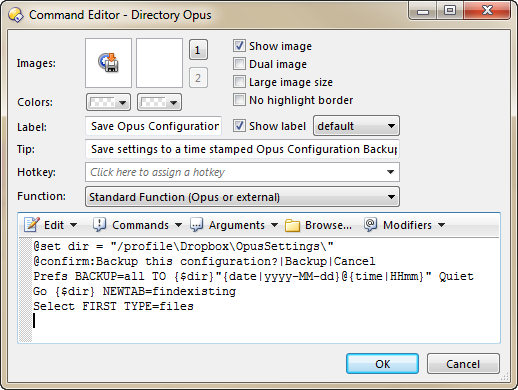Click the Browse folder icon
This screenshot has width=518, height=390.
pos(292,225)
